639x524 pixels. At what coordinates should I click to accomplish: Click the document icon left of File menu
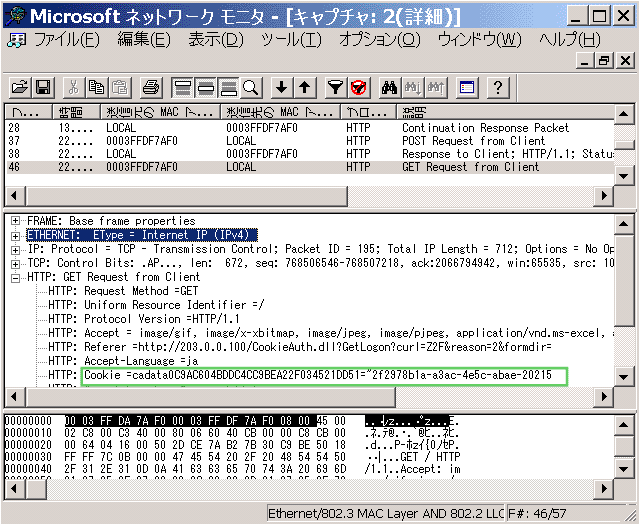[x=17, y=40]
